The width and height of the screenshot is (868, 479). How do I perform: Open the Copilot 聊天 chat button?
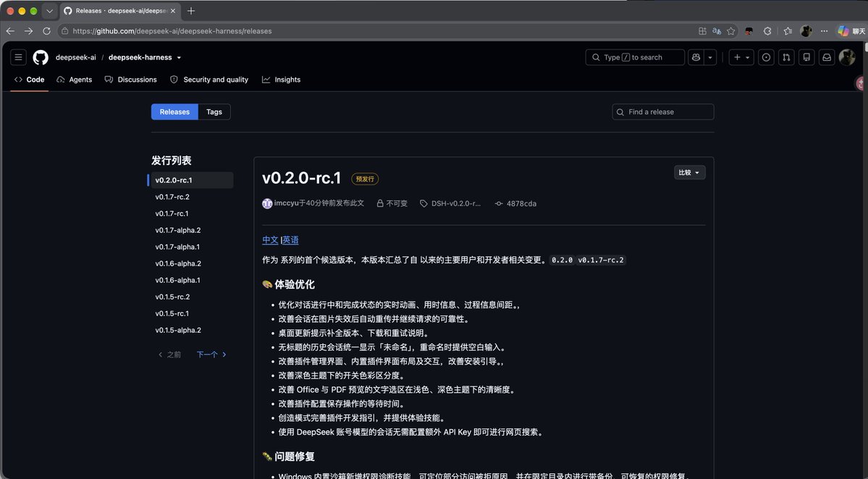tap(851, 31)
